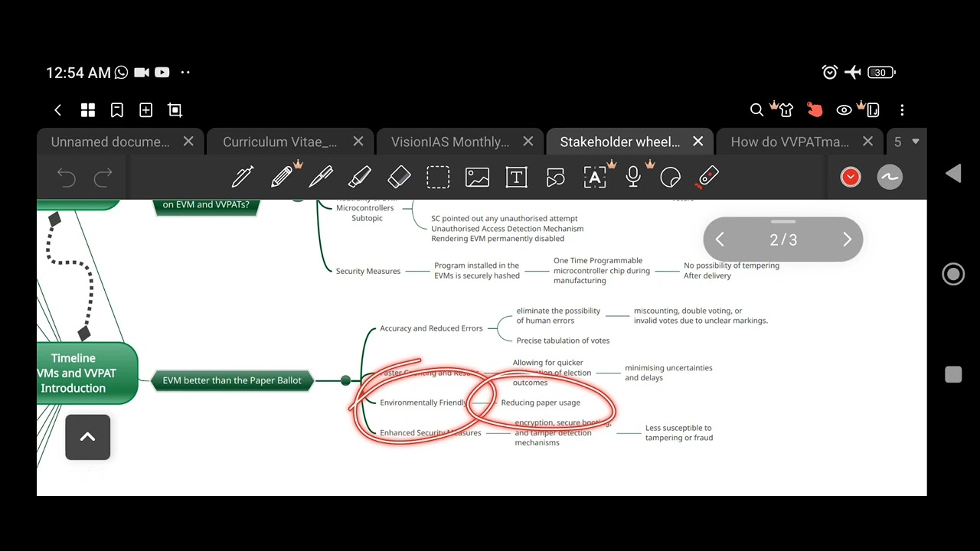Click Less susceptible to tampering or fraud text

pyautogui.click(x=679, y=433)
